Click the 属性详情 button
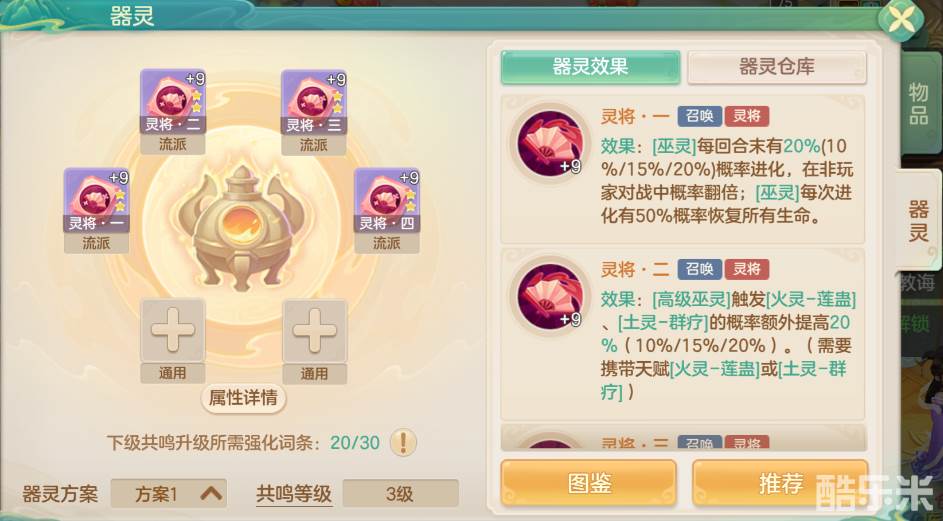Screen dimensions: 943x521 coord(243,398)
